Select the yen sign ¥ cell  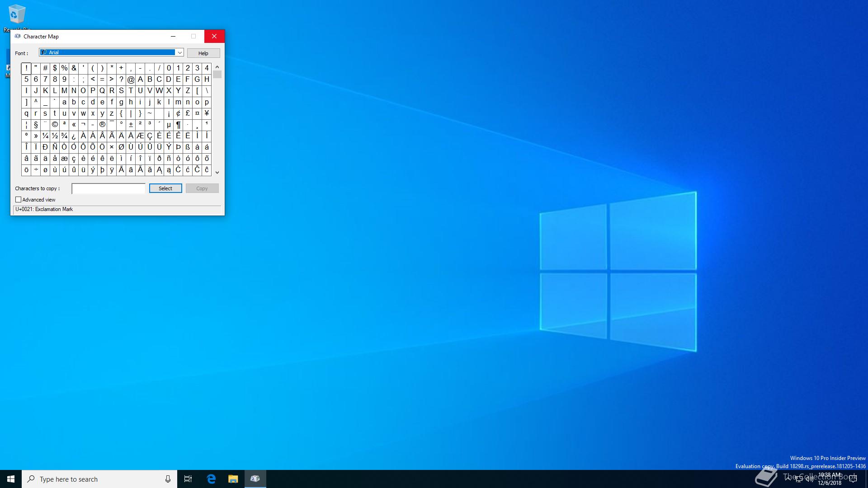coord(207,113)
